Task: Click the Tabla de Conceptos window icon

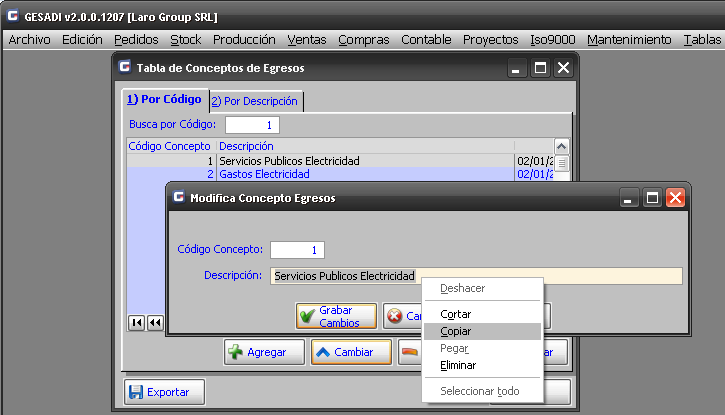Action: (x=124, y=68)
